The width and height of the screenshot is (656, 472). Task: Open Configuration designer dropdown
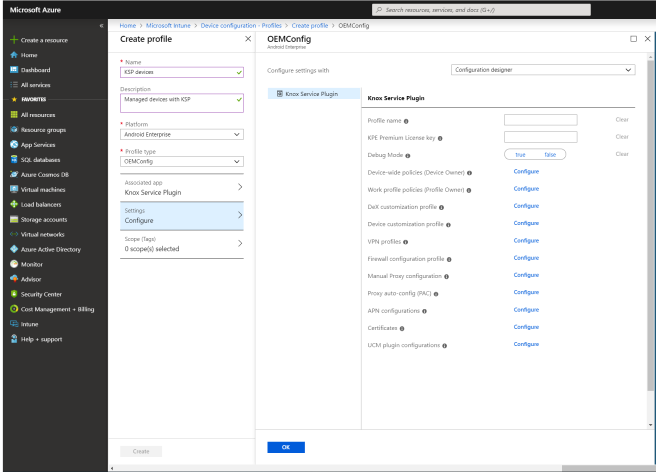pos(543,70)
